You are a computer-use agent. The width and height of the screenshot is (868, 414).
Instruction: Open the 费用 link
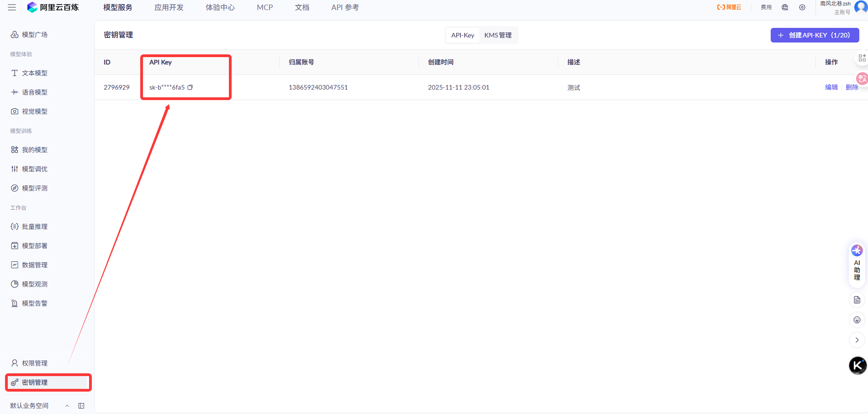(766, 7)
